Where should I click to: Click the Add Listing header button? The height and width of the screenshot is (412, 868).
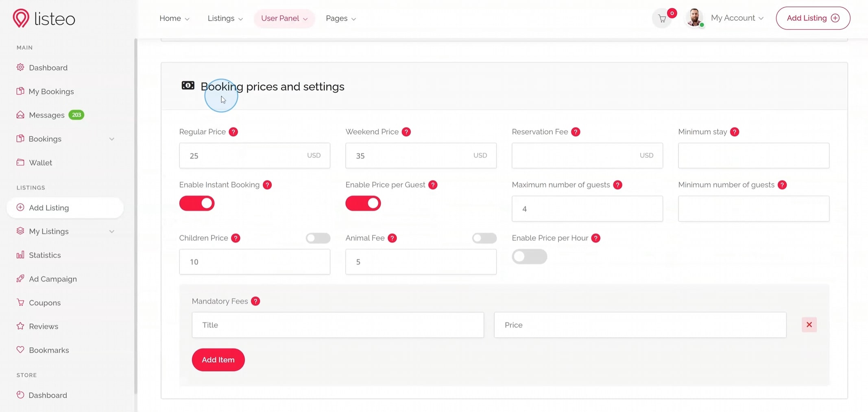coord(813,18)
